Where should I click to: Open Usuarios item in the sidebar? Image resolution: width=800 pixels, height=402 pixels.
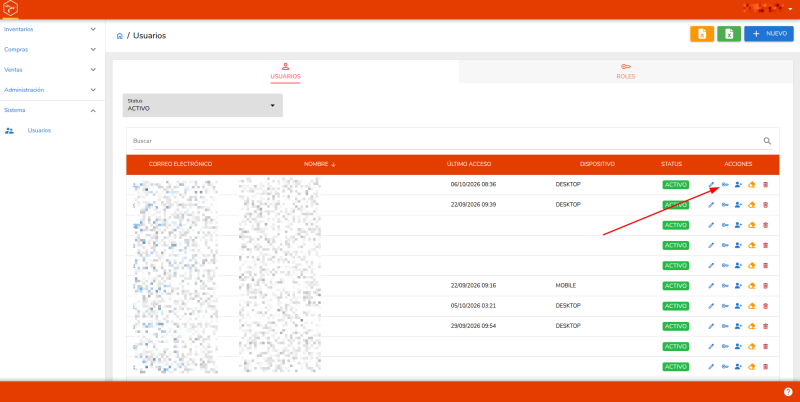(x=39, y=131)
